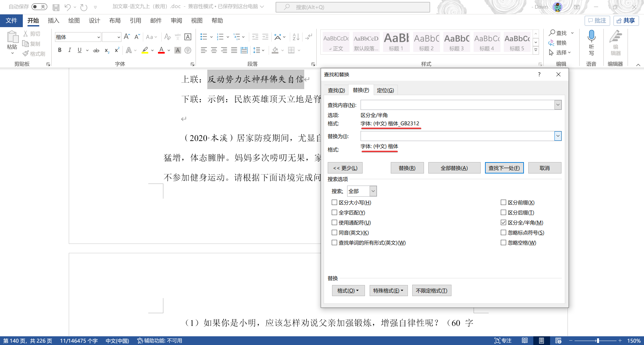Viewport: 644px width, 345px height.
Task: Toggle strikethrough formatting
Action: pyautogui.click(x=96, y=50)
